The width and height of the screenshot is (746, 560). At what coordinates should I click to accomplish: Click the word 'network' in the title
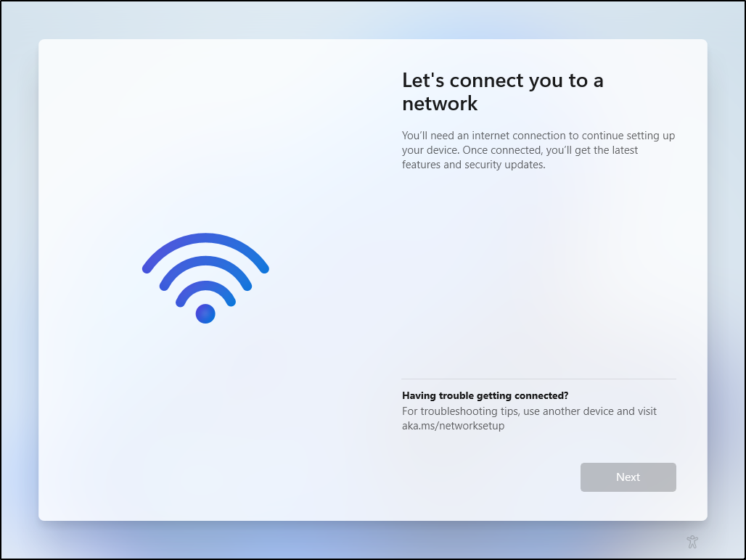click(440, 103)
